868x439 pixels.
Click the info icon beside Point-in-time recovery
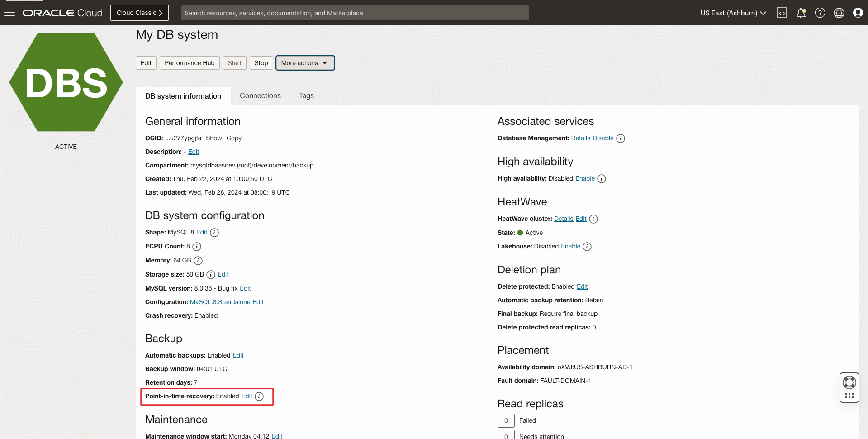pyautogui.click(x=259, y=396)
